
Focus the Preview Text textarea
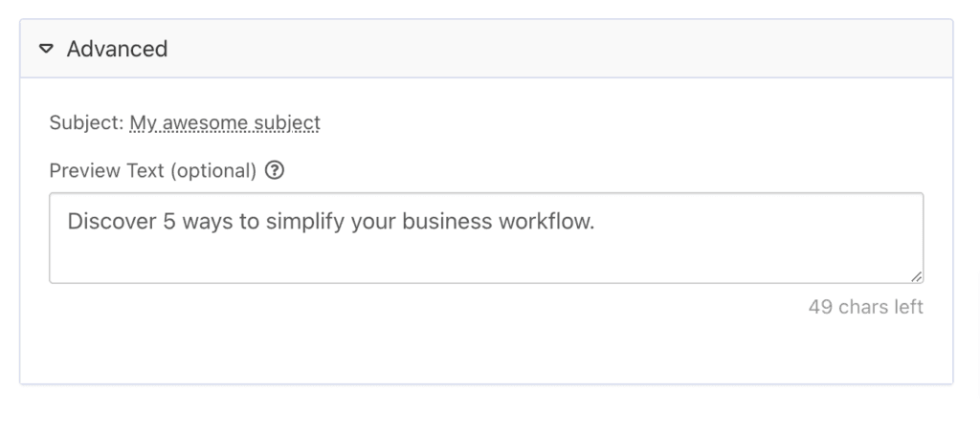click(x=486, y=249)
